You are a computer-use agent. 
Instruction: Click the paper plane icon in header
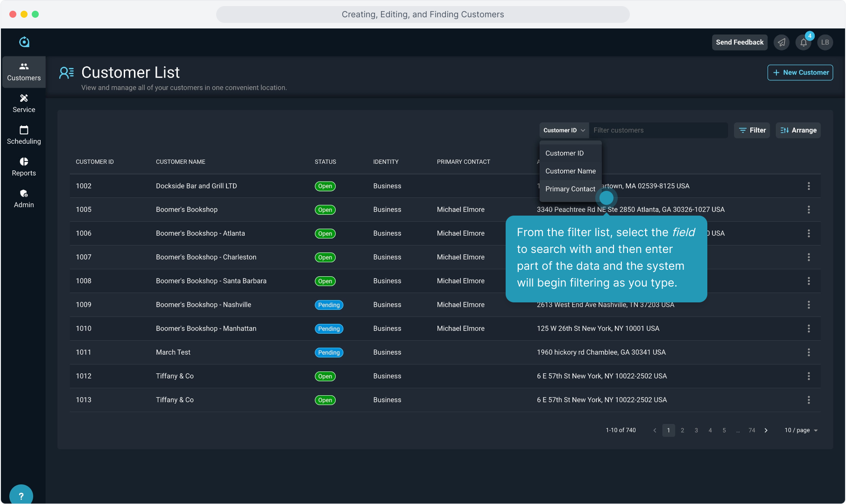(782, 42)
